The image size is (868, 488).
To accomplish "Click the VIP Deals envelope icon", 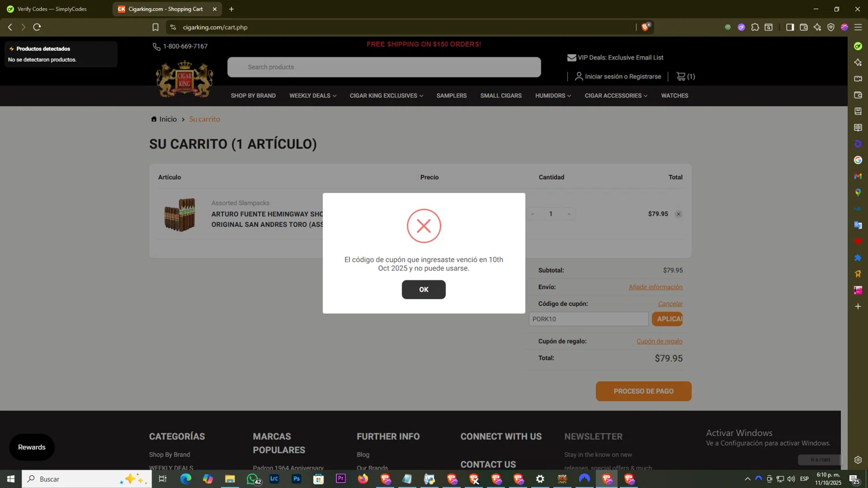I will pyautogui.click(x=572, y=58).
